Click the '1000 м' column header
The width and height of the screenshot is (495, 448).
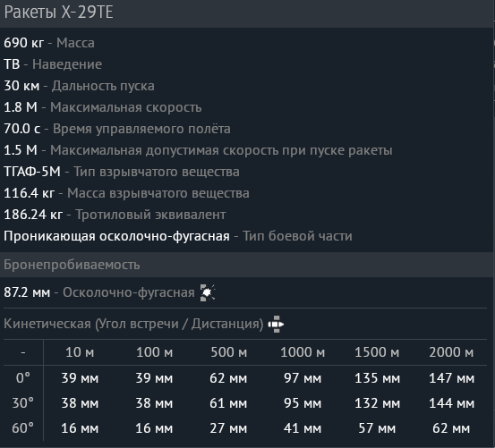[303, 352]
